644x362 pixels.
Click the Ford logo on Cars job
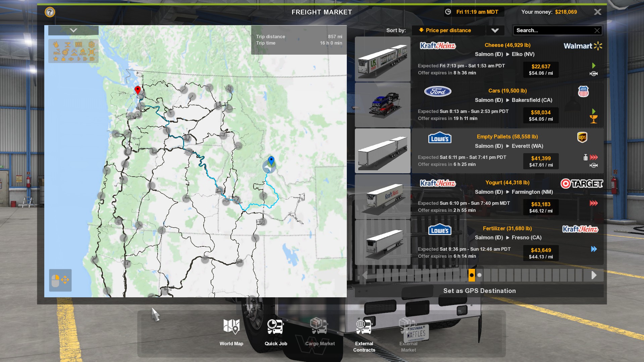tap(438, 91)
